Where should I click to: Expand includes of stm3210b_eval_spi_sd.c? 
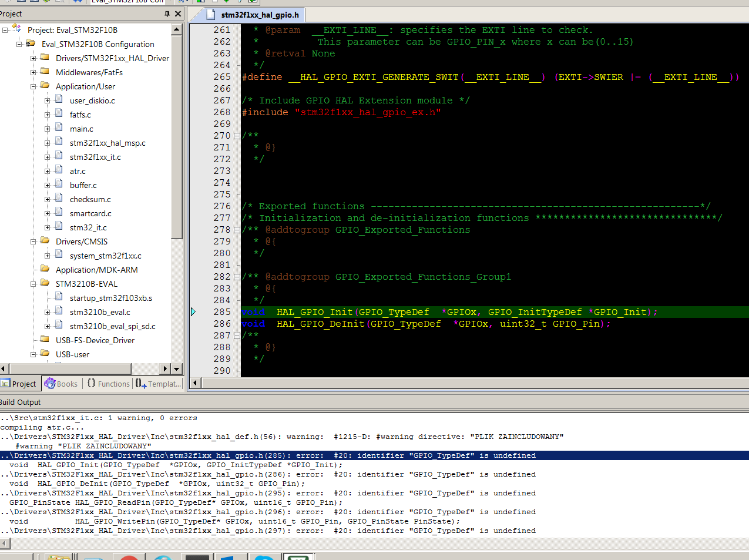coord(47,326)
